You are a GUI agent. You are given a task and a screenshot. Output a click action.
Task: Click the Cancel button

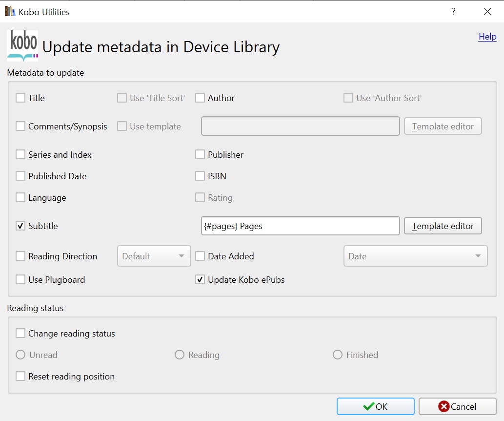point(457,406)
